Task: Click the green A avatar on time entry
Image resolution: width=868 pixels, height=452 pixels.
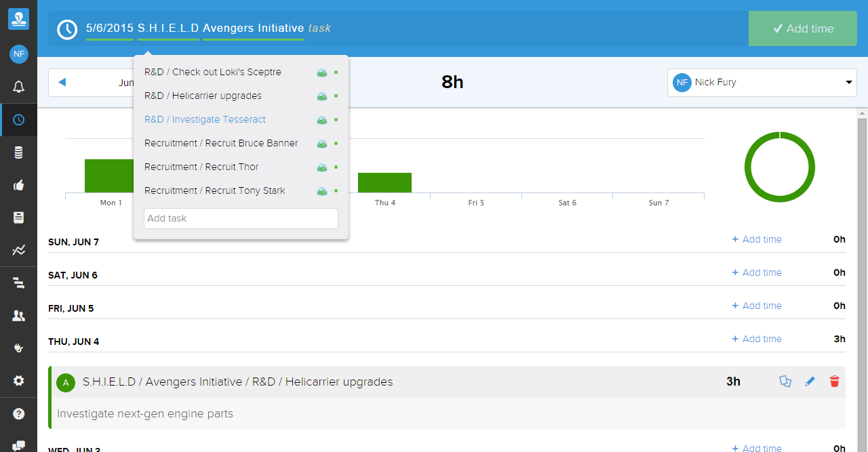Action: click(66, 383)
